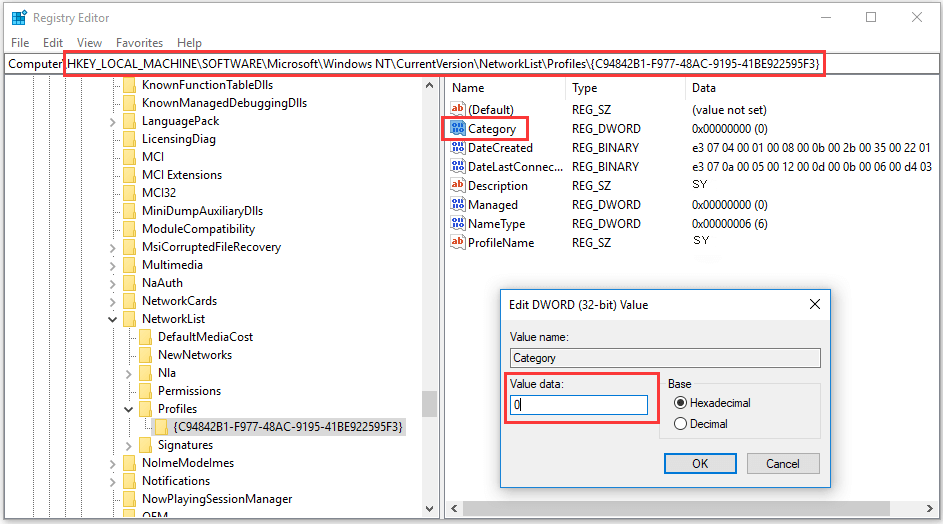Select the KnownFunctionTableDlls tree item
943x524 pixels.
tap(207, 85)
